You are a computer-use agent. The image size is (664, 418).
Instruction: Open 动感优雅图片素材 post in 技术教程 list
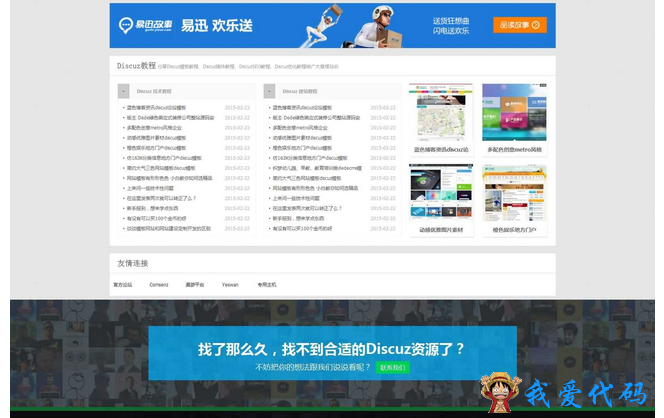pos(156,138)
